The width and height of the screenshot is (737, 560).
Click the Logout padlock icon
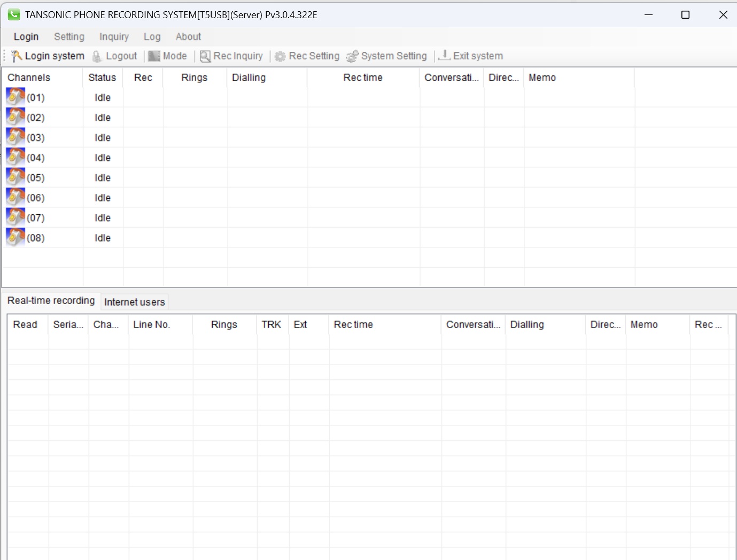[x=97, y=56]
